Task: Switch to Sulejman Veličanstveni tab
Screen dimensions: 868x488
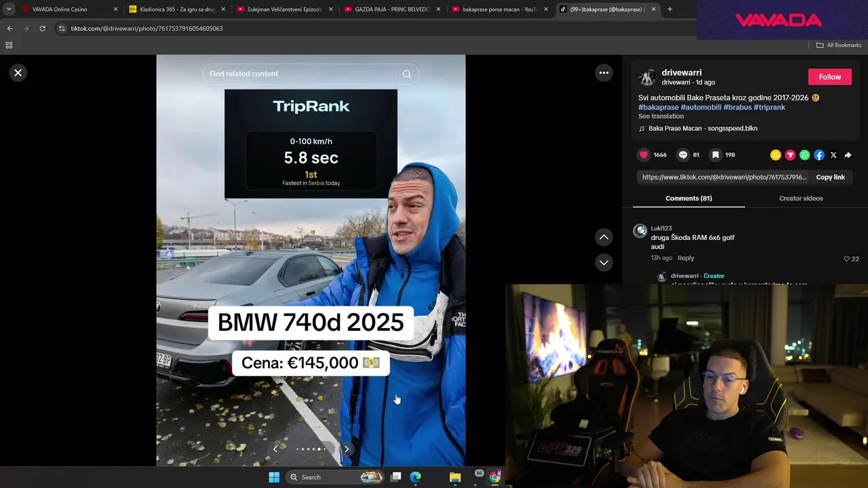Action: pos(285,9)
